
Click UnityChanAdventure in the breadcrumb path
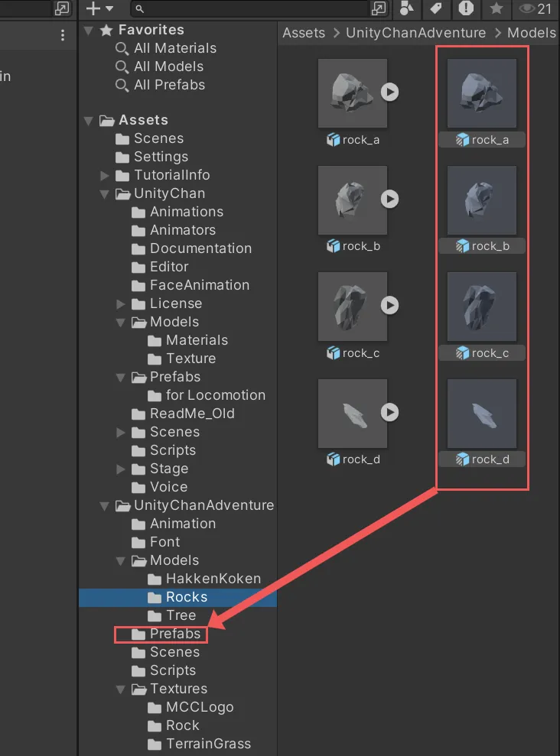pyautogui.click(x=415, y=33)
